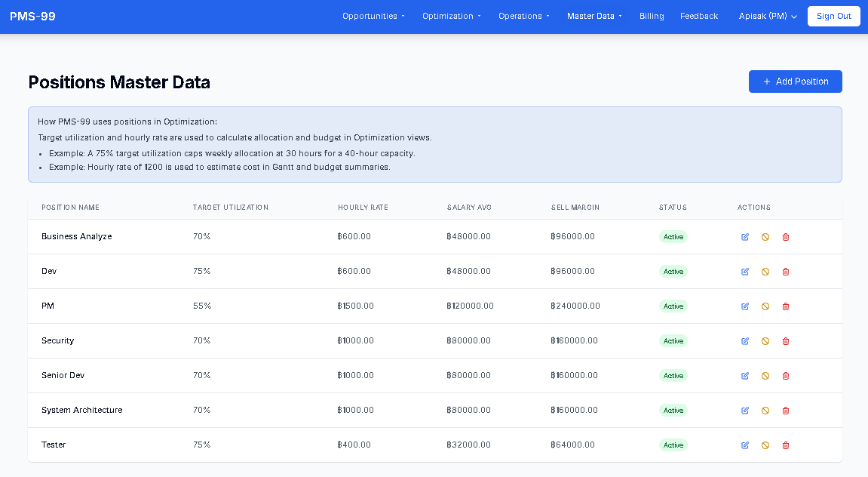The image size is (868, 477).
Task: Expand the Operations menu
Action: [523, 16]
